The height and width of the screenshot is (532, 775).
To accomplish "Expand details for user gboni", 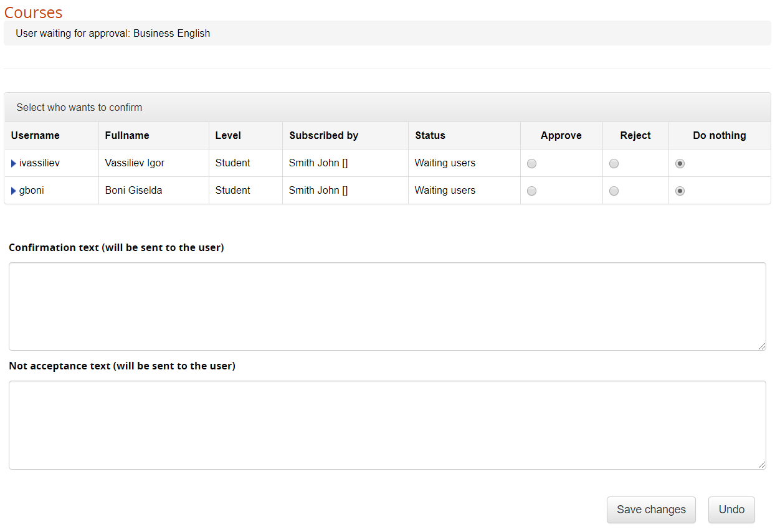I will coord(13,191).
